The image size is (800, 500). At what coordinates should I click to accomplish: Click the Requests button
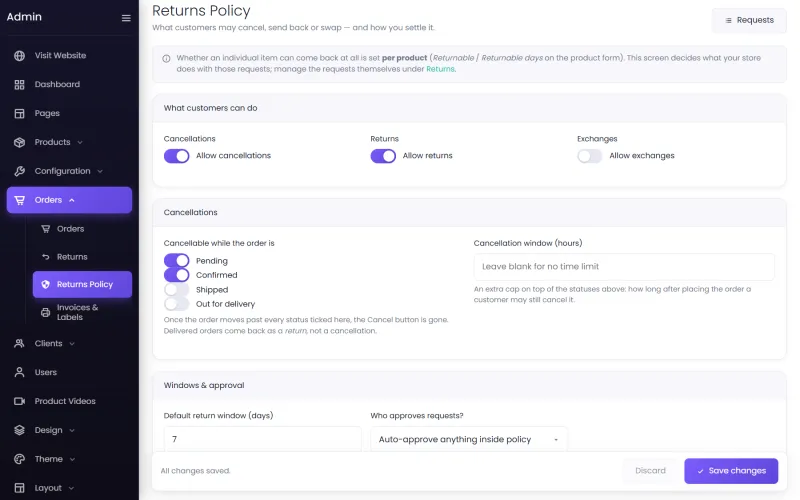pyautogui.click(x=749, y=20)
